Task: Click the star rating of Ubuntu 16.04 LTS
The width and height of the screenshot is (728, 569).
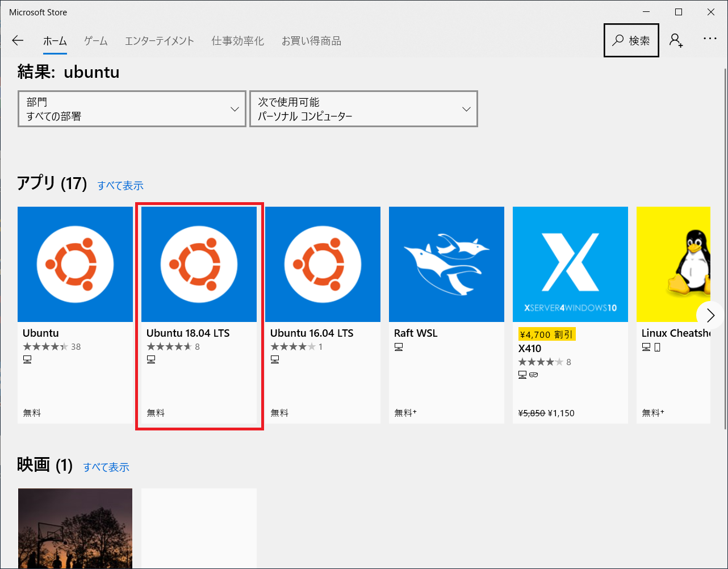Action: click(x=293, y=346)
